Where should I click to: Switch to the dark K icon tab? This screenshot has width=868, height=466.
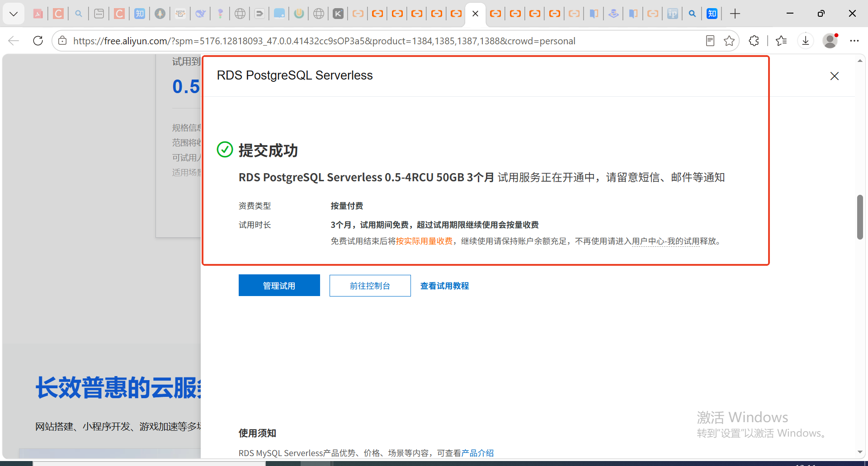[x=338, y=14]
